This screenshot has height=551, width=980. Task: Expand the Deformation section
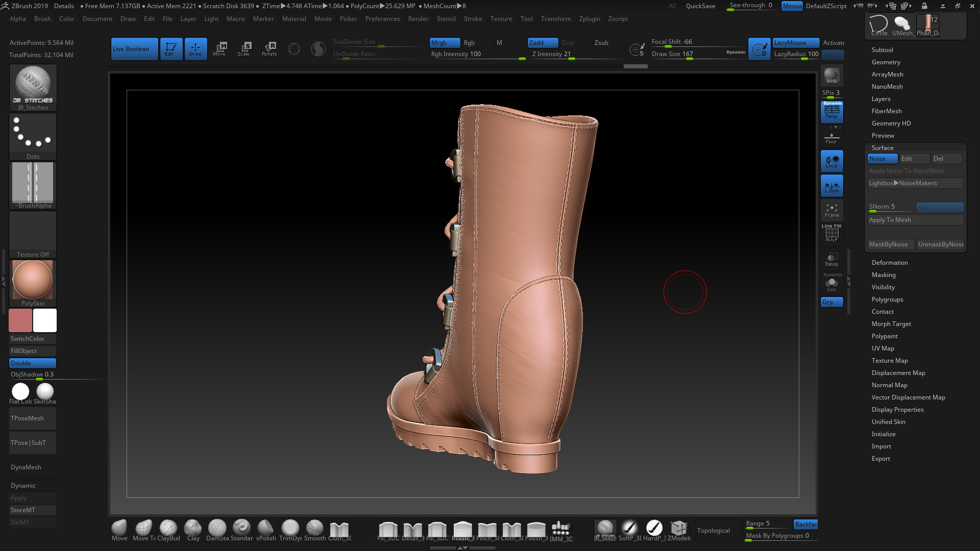click(890, 262)
